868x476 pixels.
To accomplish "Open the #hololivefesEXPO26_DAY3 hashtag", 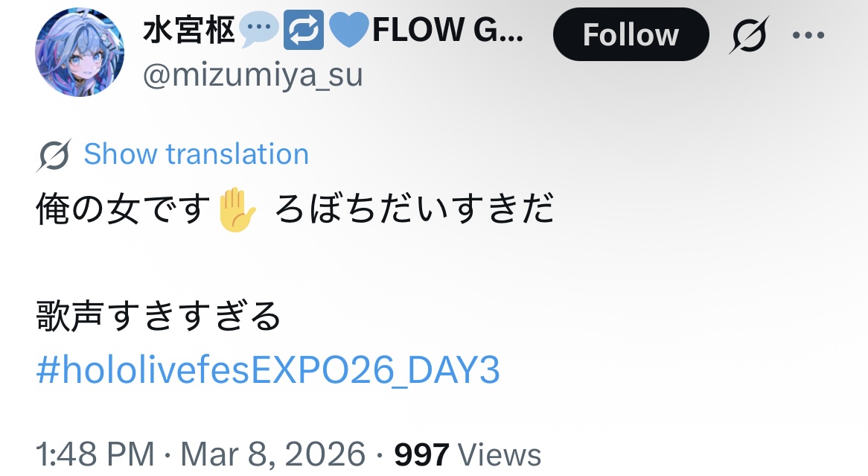I will 268,369.
